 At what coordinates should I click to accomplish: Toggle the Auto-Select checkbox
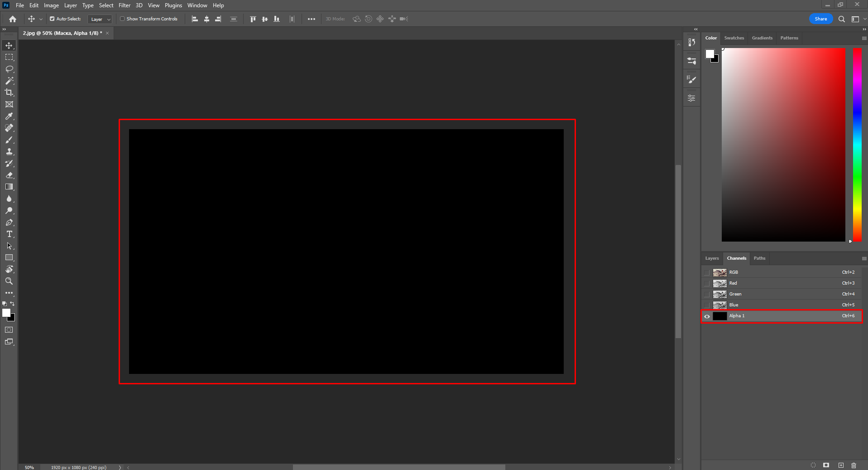pyautogui.click(x=52, y=19)
